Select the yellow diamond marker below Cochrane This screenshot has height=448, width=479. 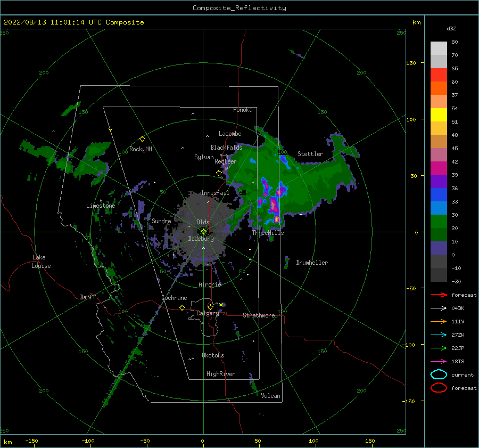tap(182, 307)
